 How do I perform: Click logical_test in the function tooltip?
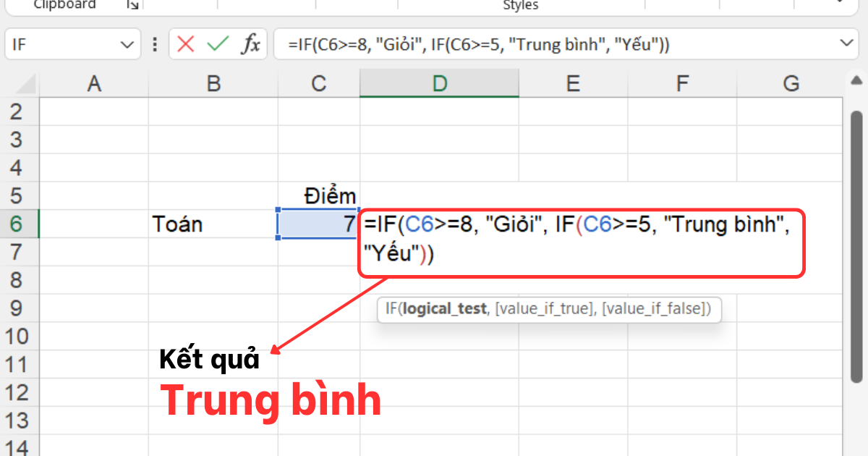445,309
